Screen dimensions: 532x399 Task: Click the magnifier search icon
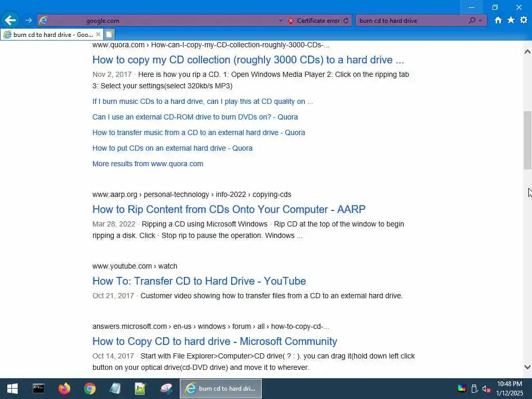472,21
